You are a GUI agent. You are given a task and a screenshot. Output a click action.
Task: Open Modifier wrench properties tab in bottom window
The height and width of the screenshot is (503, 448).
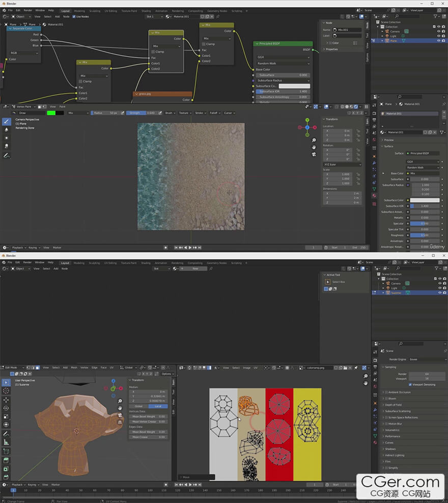(375, 410)
